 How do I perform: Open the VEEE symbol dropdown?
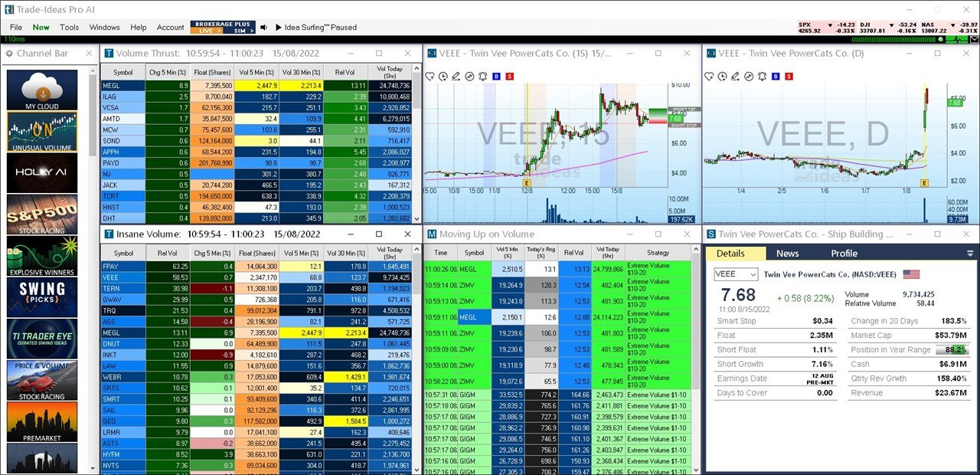pyautogui.click(x=735, y=274)
